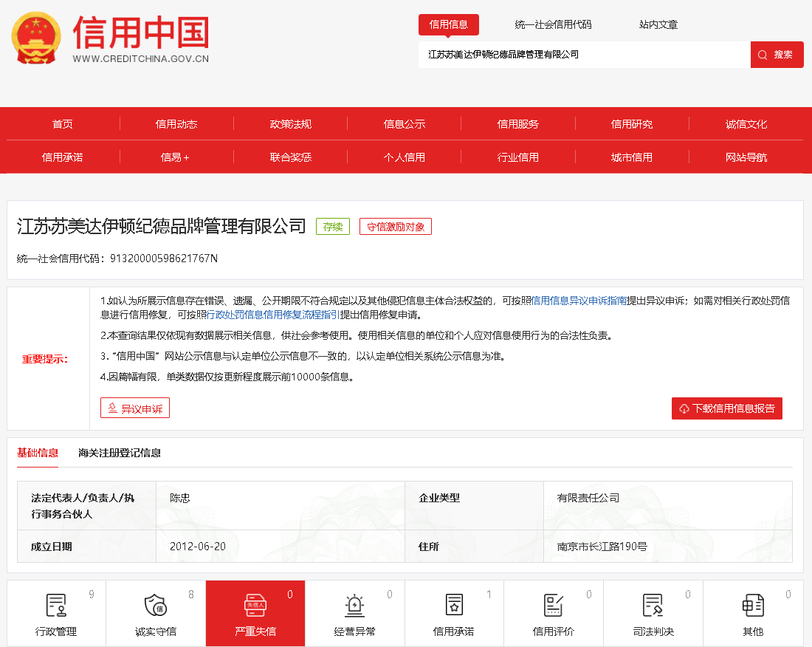Click the count 9 beside 行政管理

point(91,594)
